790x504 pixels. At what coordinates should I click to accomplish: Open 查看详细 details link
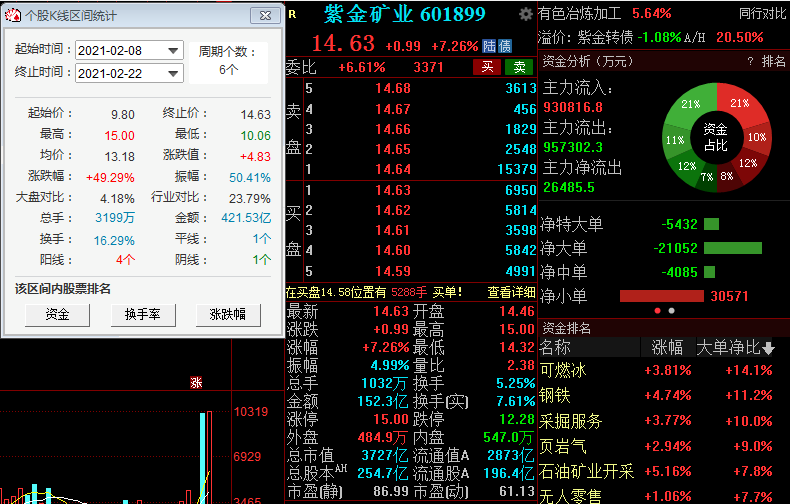coord(511,292)
